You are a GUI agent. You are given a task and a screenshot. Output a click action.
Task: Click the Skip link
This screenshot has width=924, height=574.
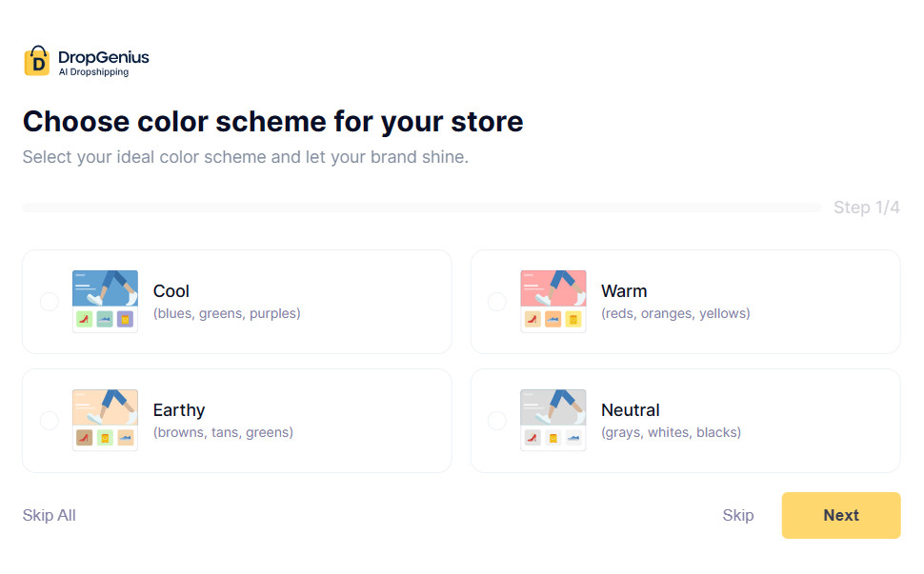(737, 515)
